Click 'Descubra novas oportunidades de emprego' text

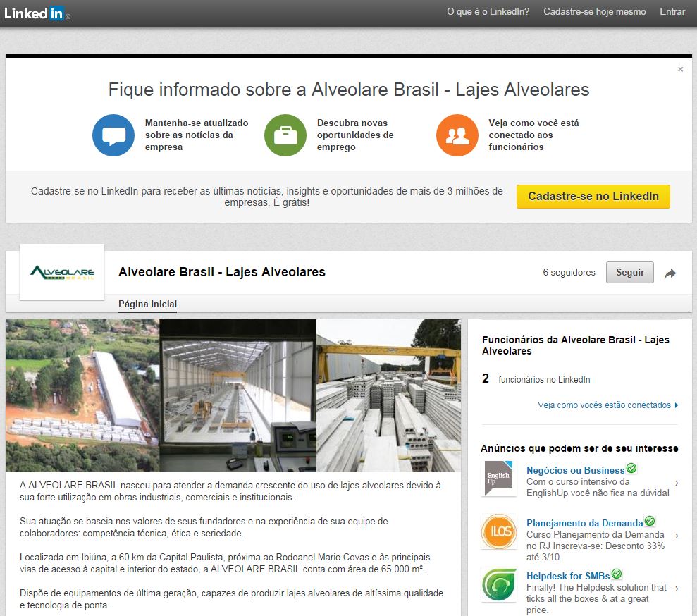(x=355, y=135)
